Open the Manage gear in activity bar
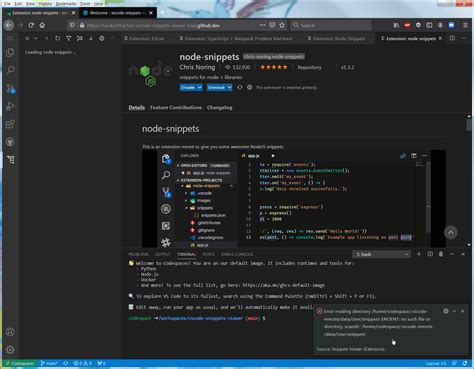This screenshot has height=369, width=474. tap(10, 350)
